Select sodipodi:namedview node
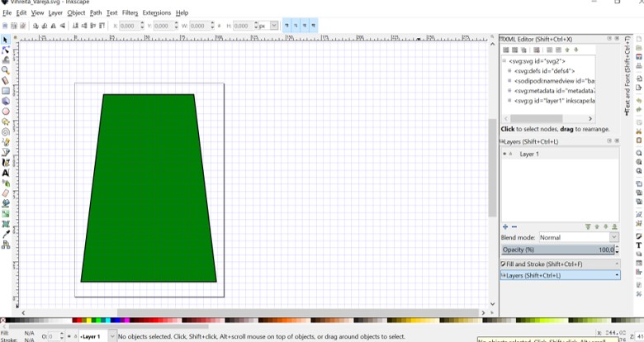The image size is (644, 342). [x=555, y=81]
